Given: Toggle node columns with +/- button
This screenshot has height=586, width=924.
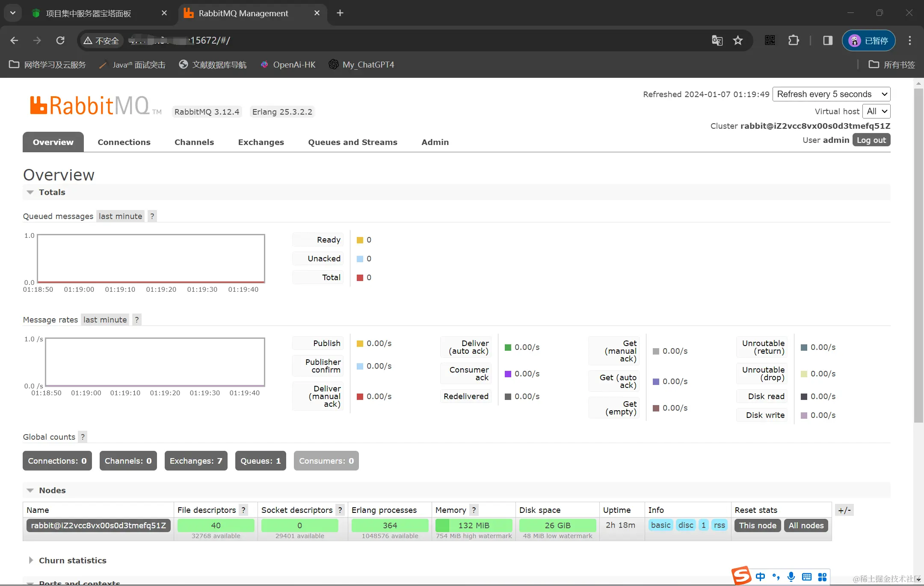Looking at the screenshot, I should point(844,510).
